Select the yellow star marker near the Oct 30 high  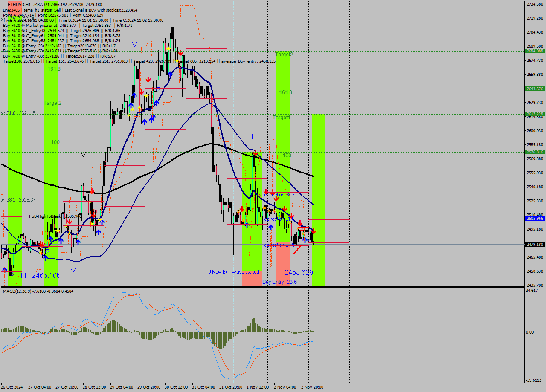(168, 49)
